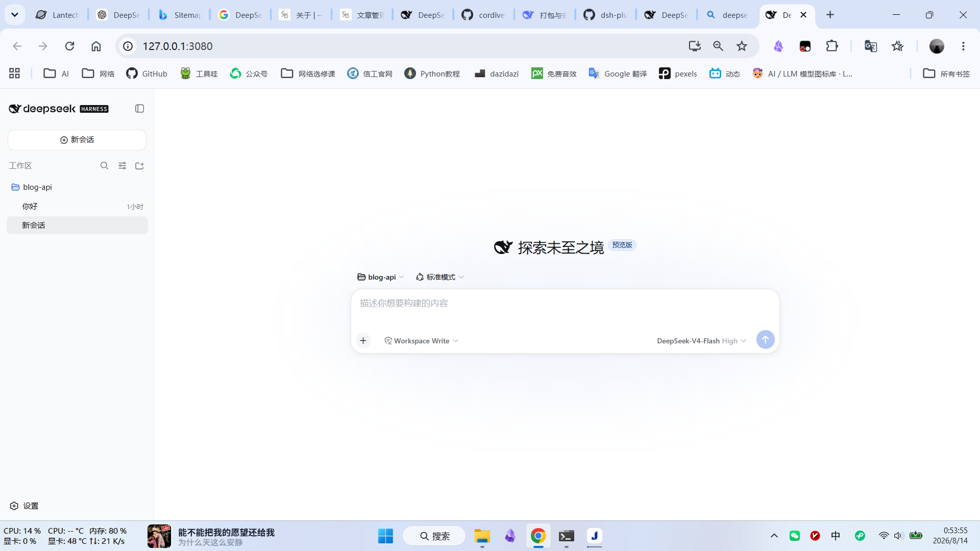Collapse the sidebar with the panel icon
This screenshot has height=551, width=980.
pos(139,109)
